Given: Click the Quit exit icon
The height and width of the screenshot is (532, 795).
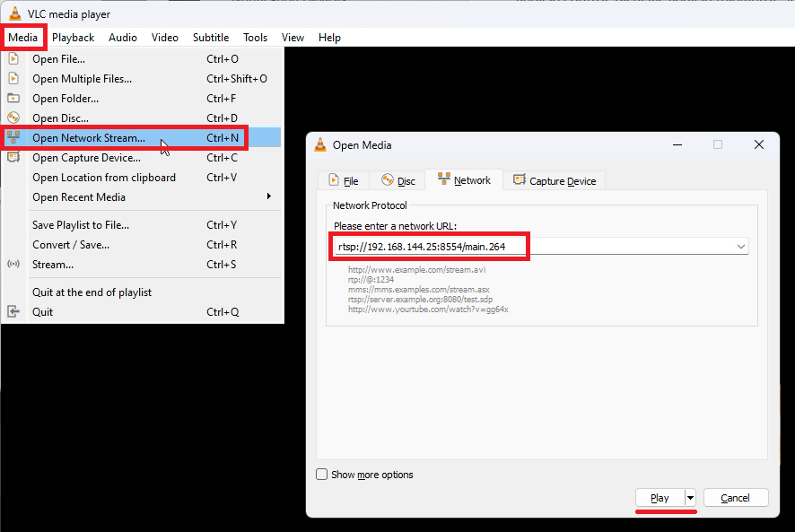Looking at the screenshot, I should tap(13, 312).
